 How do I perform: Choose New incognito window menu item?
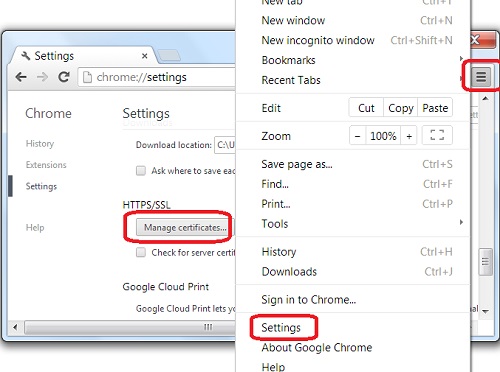pyautogui.click(x=353, y=40)
